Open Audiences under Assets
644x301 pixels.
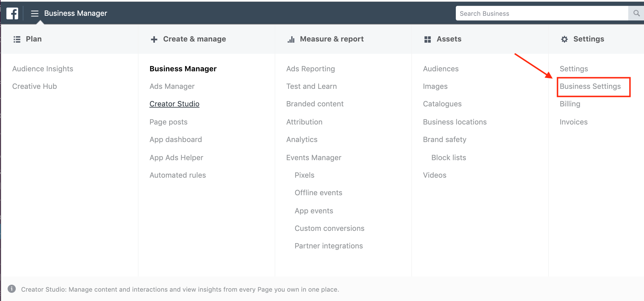(x=441, y=69)
